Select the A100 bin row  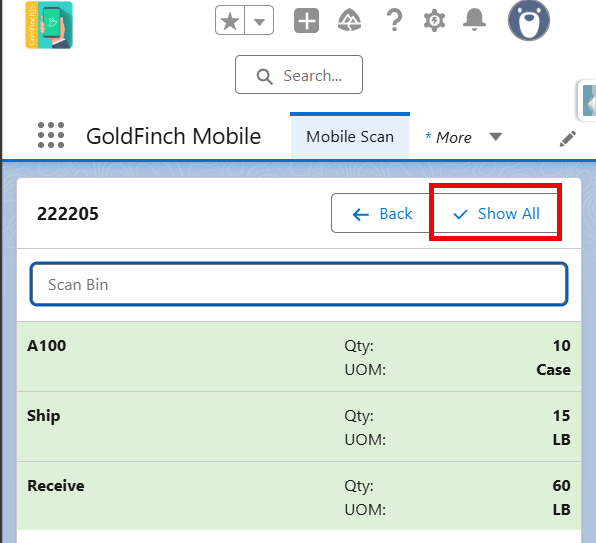click(x=299, y=357)
